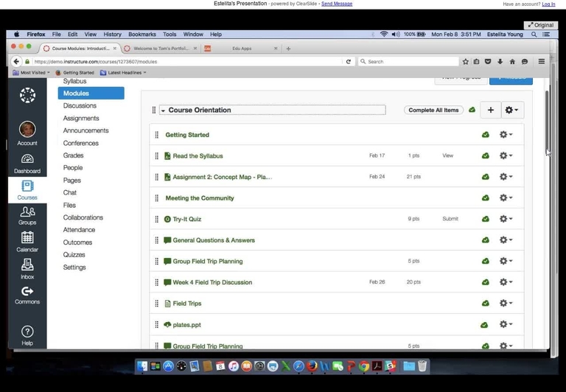Go to Dashboard in the global navigation
The height and width of the screenshot is (392, 566).
(27, 164)
